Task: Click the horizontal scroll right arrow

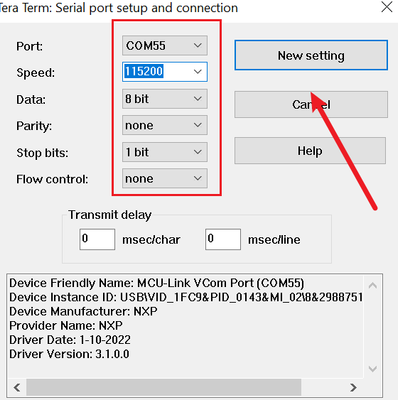Action: point(353,388)
